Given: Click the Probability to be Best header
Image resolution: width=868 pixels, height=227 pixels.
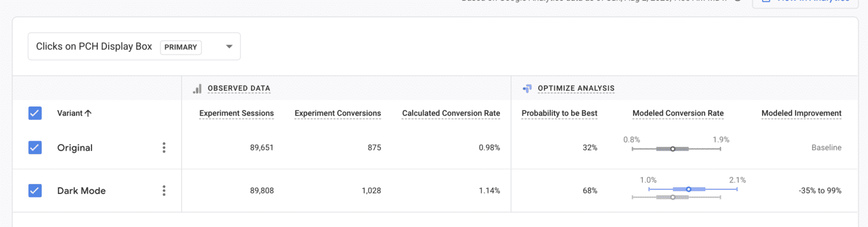Looking at the screenshot, I should click(x=560, y=113).
